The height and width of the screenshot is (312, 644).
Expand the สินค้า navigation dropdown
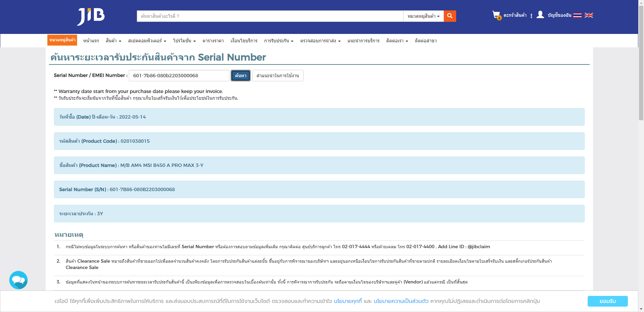[113, 41]
